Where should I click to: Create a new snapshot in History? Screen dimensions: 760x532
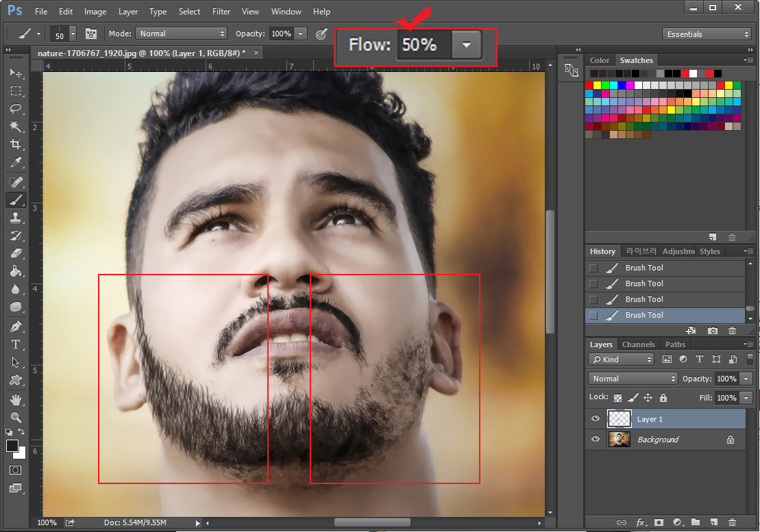click(712, 331)
